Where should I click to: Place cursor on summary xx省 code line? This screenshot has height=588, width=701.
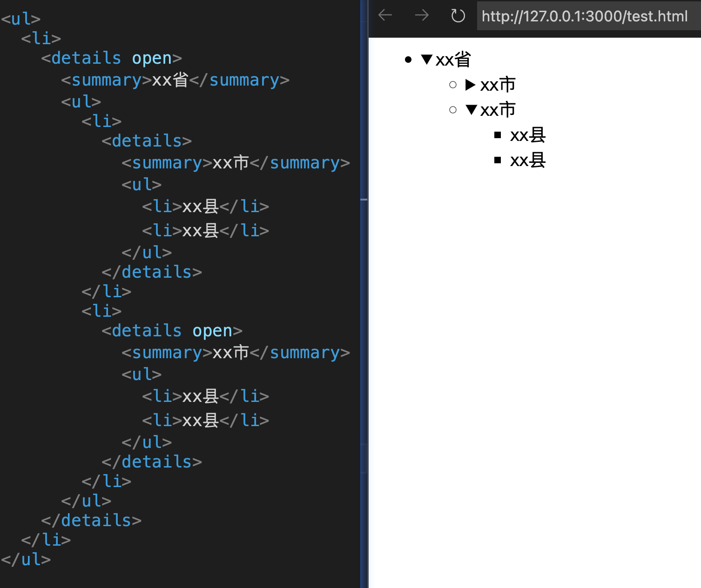pyautogui.click(x=175, y=80)
